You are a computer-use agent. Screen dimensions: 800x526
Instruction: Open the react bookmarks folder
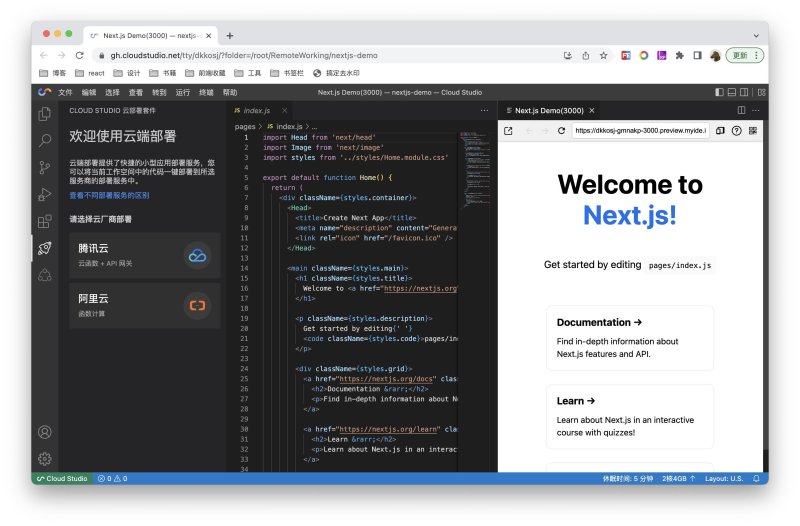tap(90, 73)
